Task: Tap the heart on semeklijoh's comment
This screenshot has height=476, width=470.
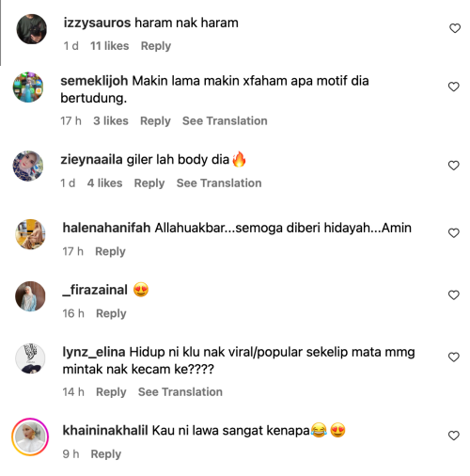Action: 453,87
